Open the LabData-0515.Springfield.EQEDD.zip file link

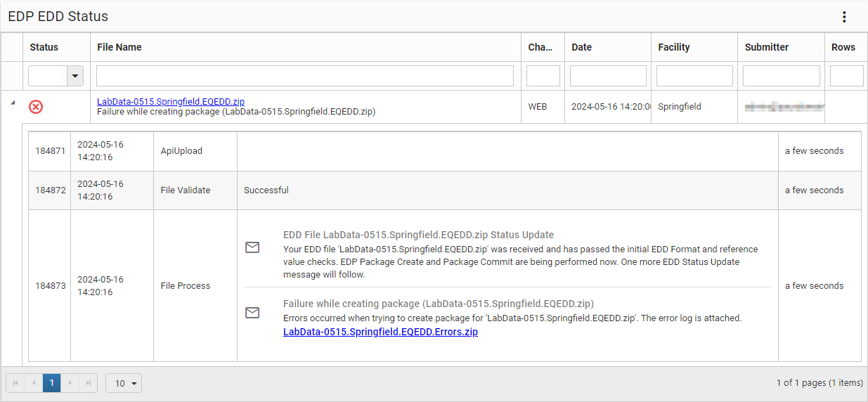click(171, 102)
